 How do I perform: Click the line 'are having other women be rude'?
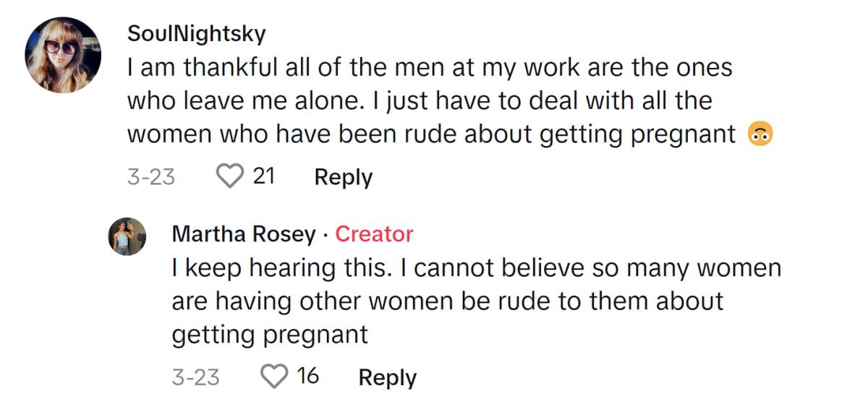tap(447, 301)
